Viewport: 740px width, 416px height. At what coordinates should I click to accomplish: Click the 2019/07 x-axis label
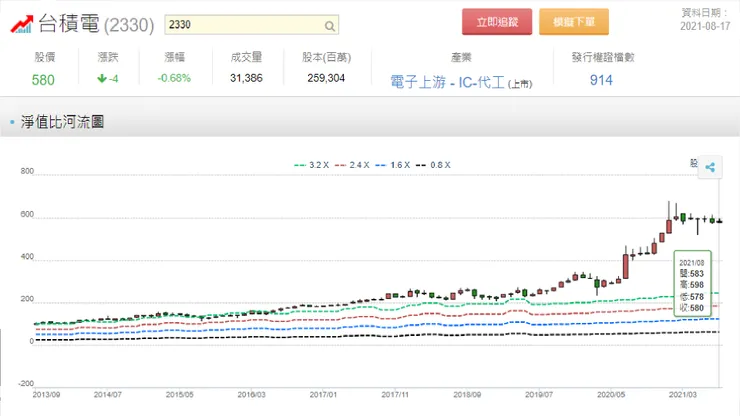pos(539,394)
